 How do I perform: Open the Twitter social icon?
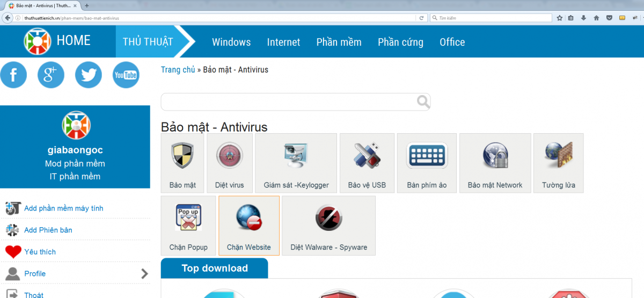point(89,75)
